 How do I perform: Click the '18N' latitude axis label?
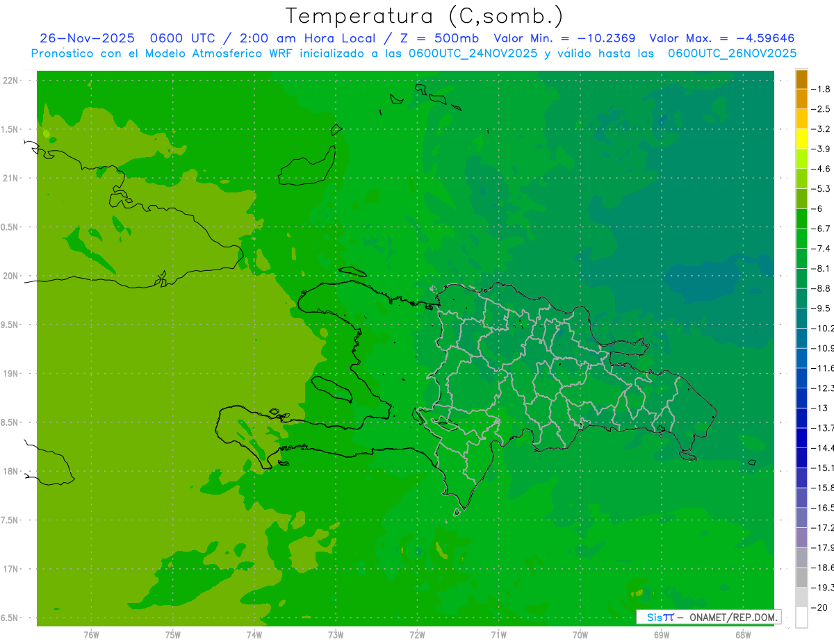(x=10, y=471)
